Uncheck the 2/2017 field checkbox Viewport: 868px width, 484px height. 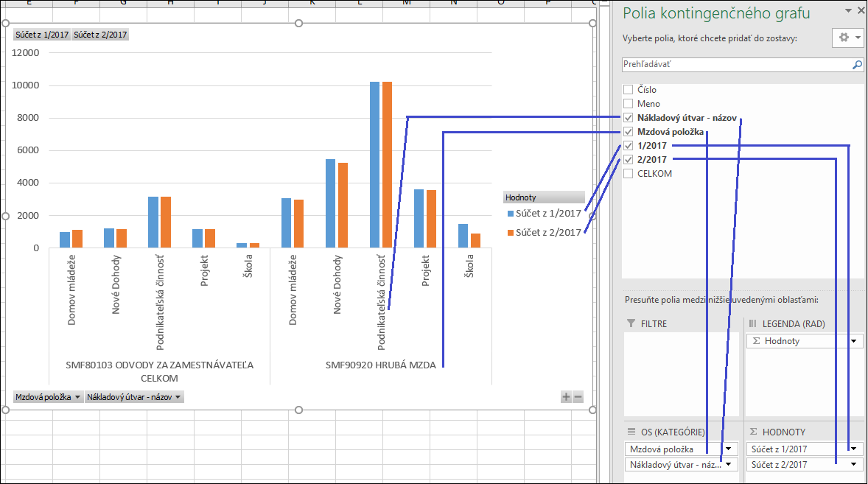click(629, 159)
